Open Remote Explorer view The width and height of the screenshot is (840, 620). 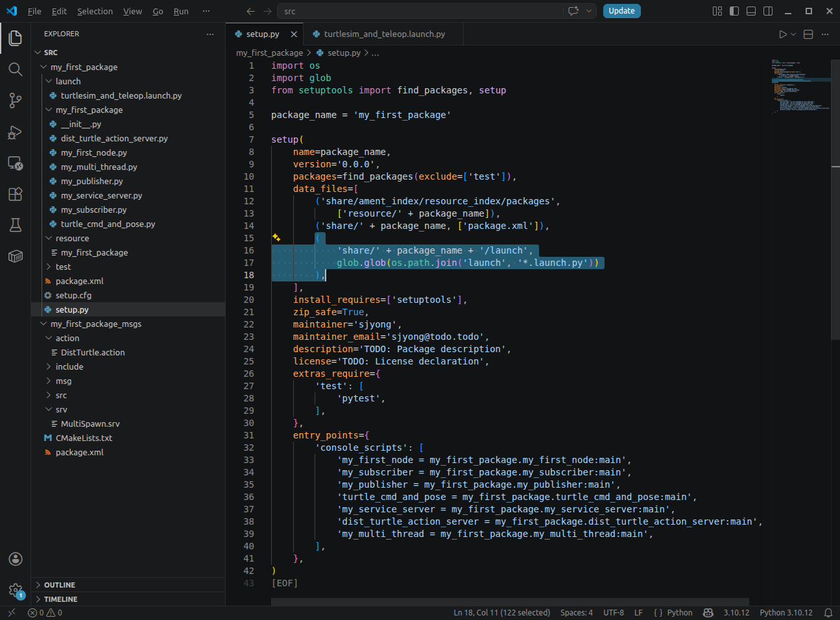[16, 163]
